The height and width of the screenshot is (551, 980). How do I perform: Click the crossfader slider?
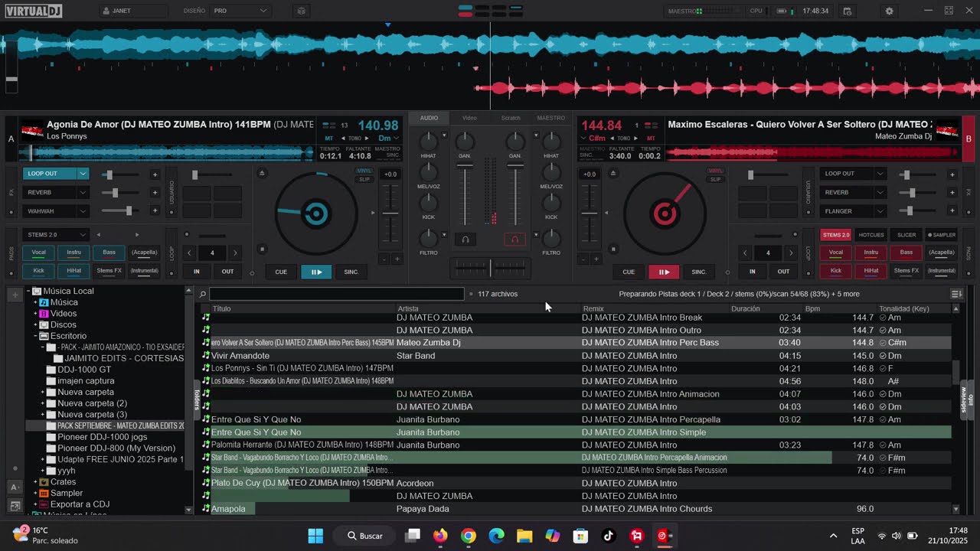point(490,267)
